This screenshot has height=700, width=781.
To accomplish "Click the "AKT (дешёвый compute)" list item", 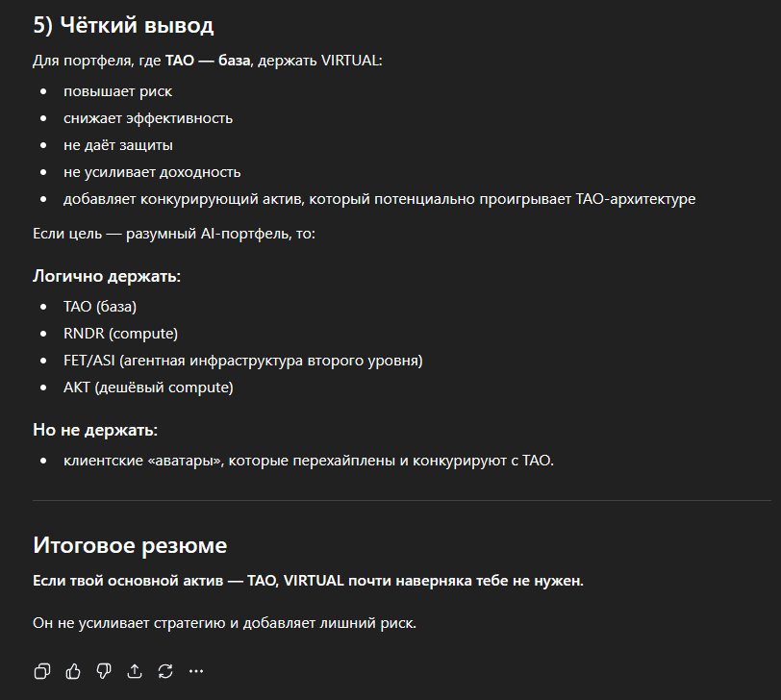I will click(148, 387).
